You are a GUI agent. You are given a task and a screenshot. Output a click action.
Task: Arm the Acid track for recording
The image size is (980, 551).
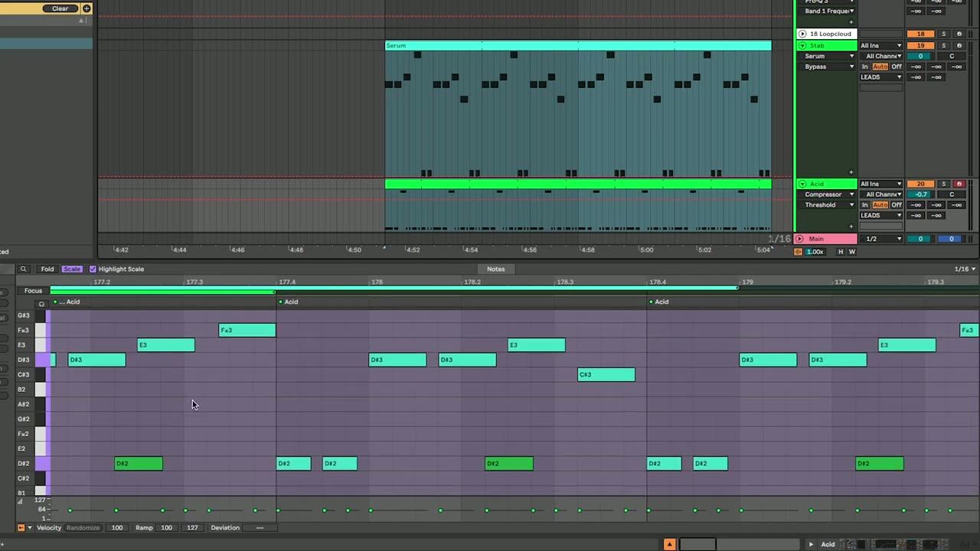[959, 184]
